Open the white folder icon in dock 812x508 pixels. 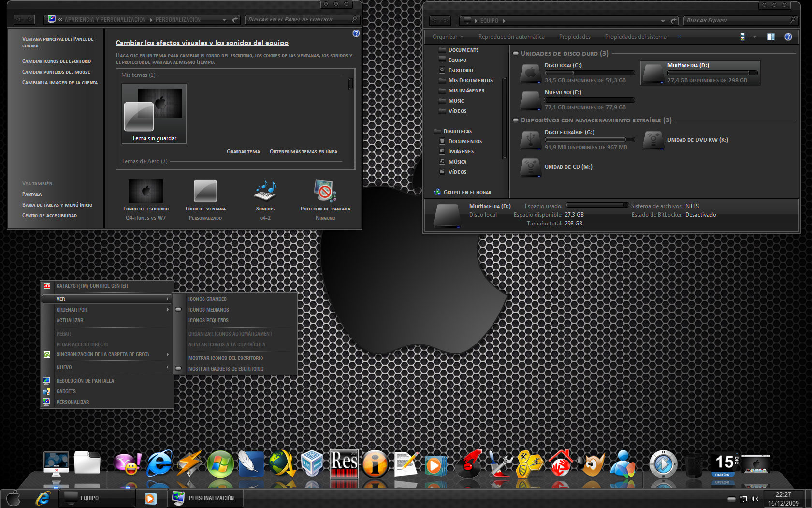point(87,463)
